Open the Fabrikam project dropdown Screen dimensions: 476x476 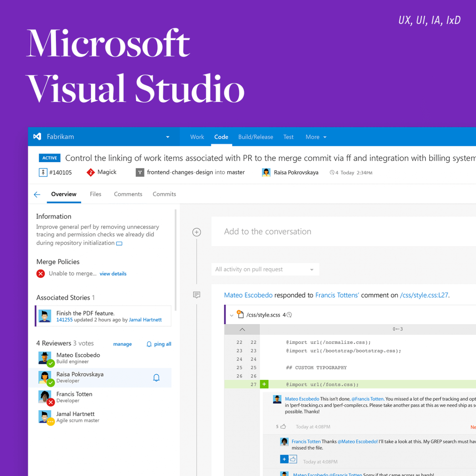[x=168, y=137]
